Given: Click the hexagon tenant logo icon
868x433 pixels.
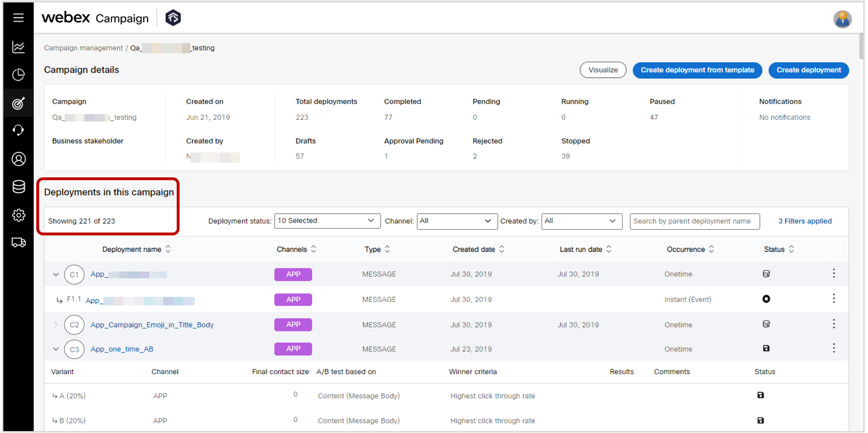Looking at the screenshot, I should [173, 18].
